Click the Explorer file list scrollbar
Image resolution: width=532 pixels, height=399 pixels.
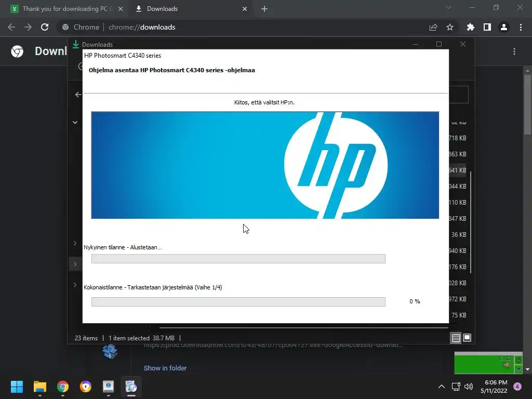click(x=471, y=222)
